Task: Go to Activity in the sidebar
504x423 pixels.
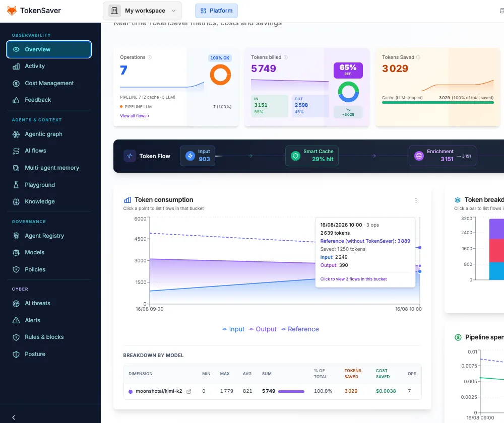Action: [x=35, y=66]
